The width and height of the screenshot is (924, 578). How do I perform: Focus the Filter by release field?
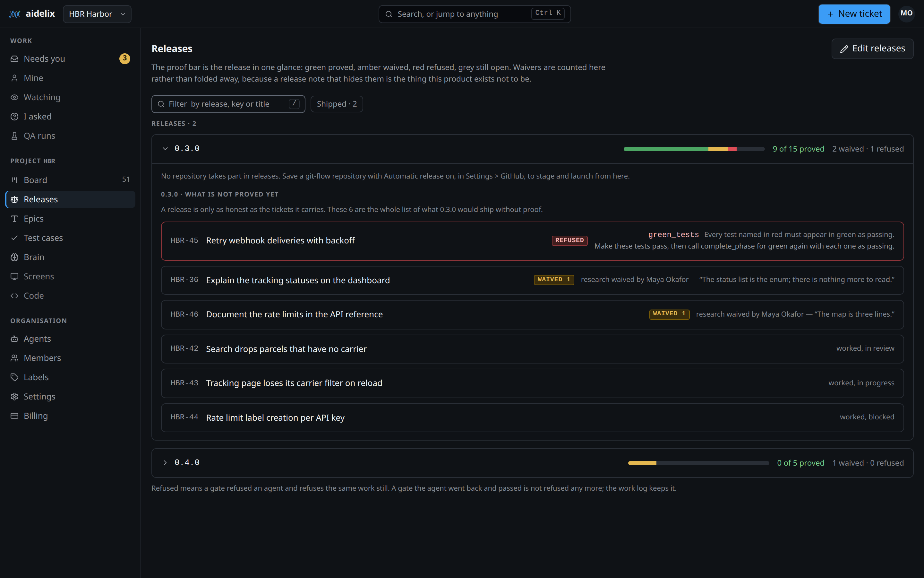point(228,104)
